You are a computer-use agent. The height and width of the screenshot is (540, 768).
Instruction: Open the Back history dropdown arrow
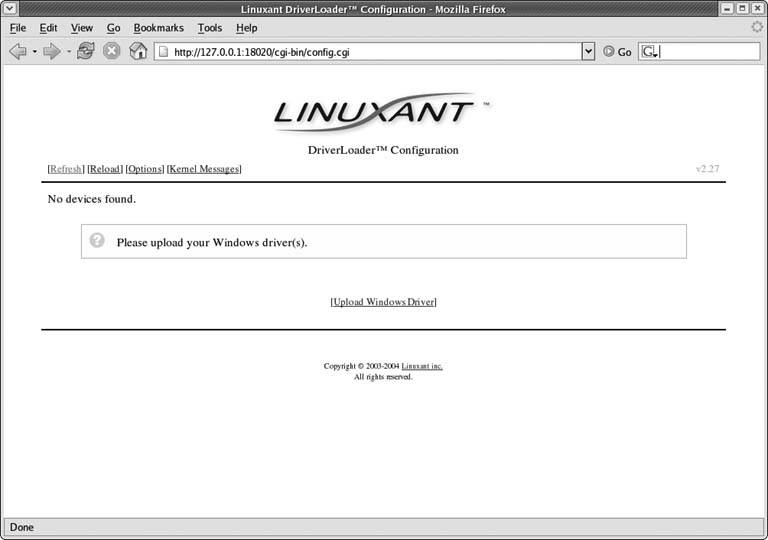(35, 51)
